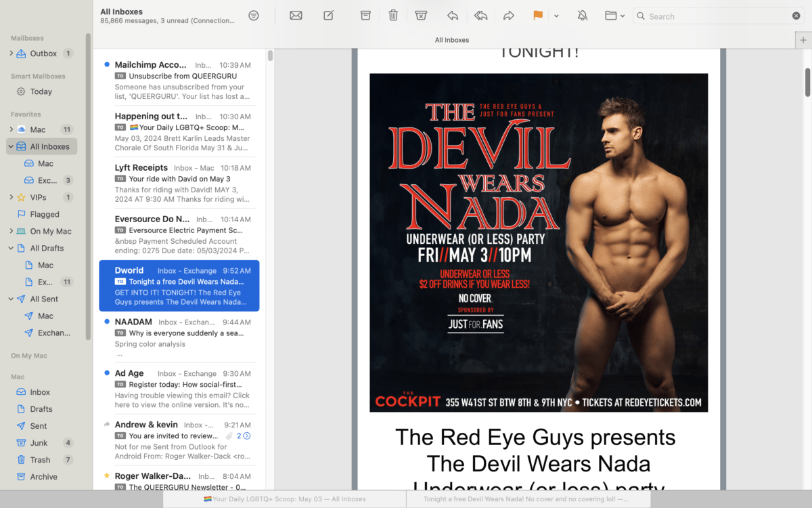The width and height of the screenshot is (812, 508).
Task: Select the Exchange inbox with 3 unread
Action: click(47, 180)
